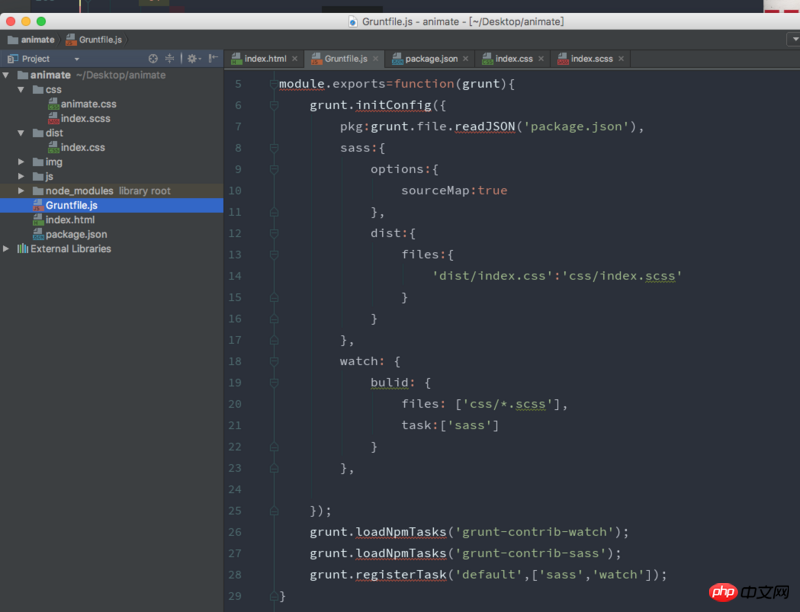Open the index.scss editor tab
Screen dimensions: 800x612
[591, 59]
